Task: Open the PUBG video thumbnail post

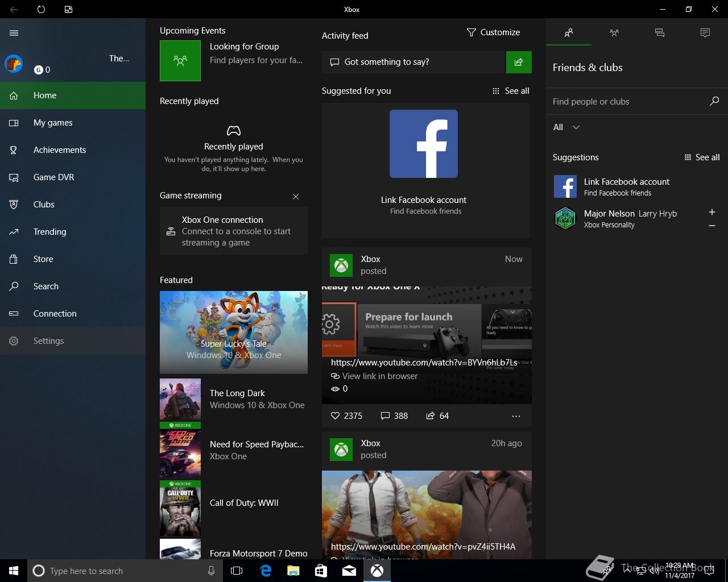Action: tap(427, 514)
